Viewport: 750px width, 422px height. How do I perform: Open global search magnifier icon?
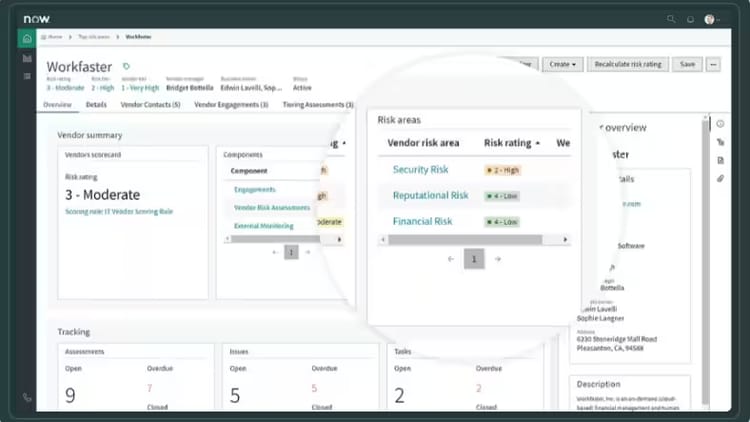pyautogui.click(x=671, y=19)
